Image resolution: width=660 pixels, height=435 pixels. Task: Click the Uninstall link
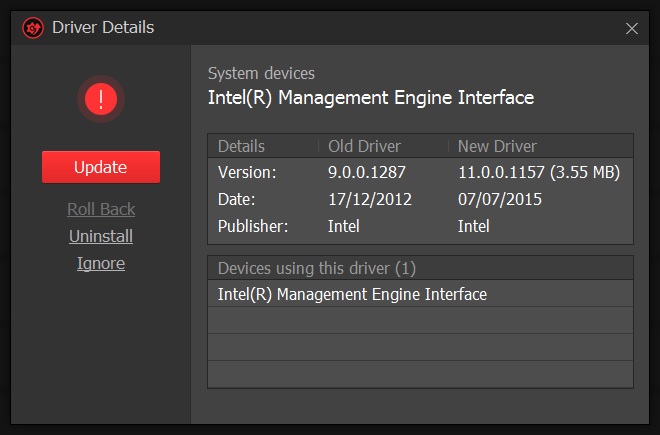101,236
